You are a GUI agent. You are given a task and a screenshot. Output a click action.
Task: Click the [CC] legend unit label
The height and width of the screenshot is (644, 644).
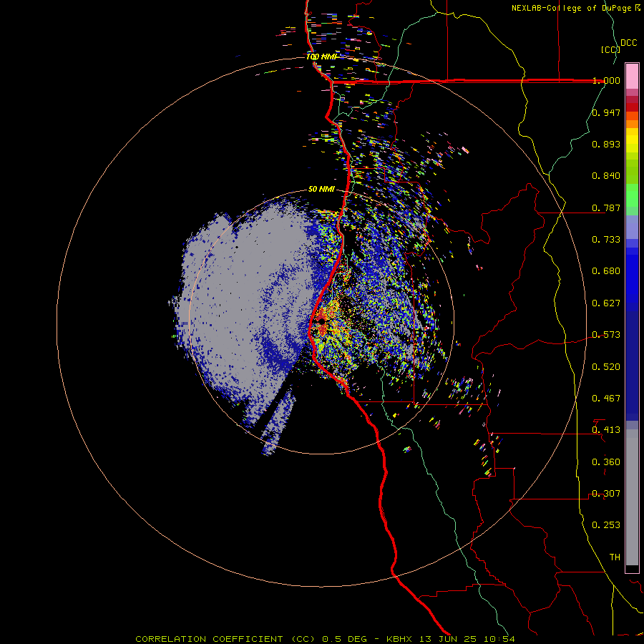pyautogui.click(x=610, y=49)
